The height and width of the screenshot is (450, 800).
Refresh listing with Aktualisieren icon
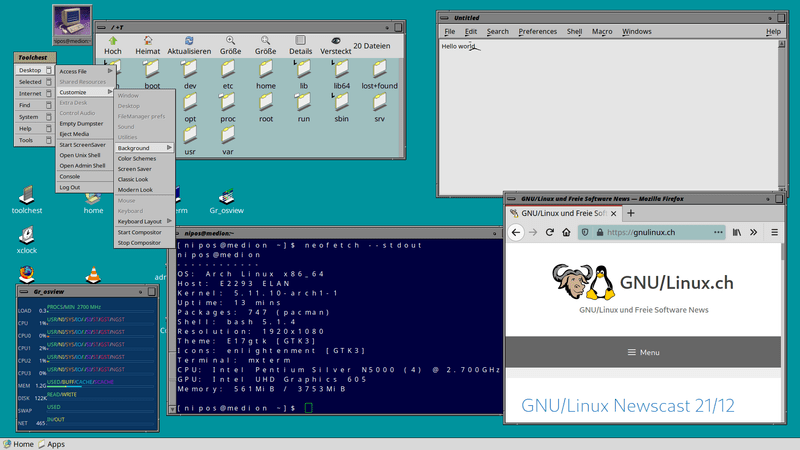point(189,41)
